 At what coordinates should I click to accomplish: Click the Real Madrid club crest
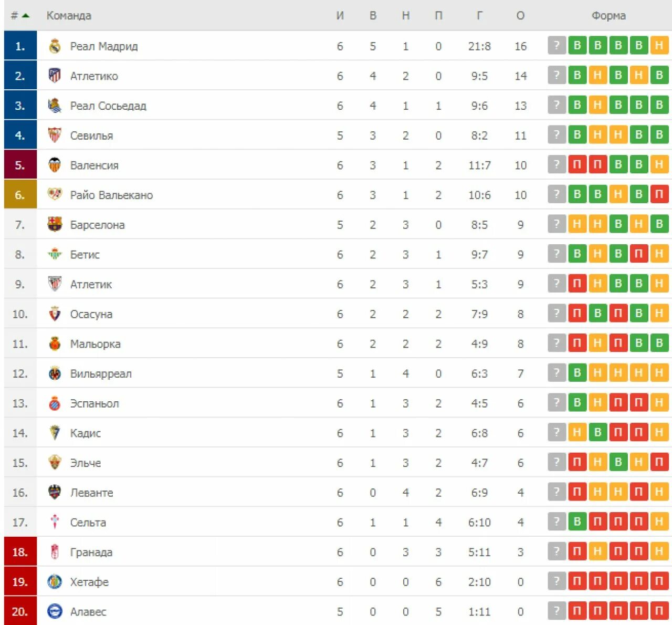[55, 46]
